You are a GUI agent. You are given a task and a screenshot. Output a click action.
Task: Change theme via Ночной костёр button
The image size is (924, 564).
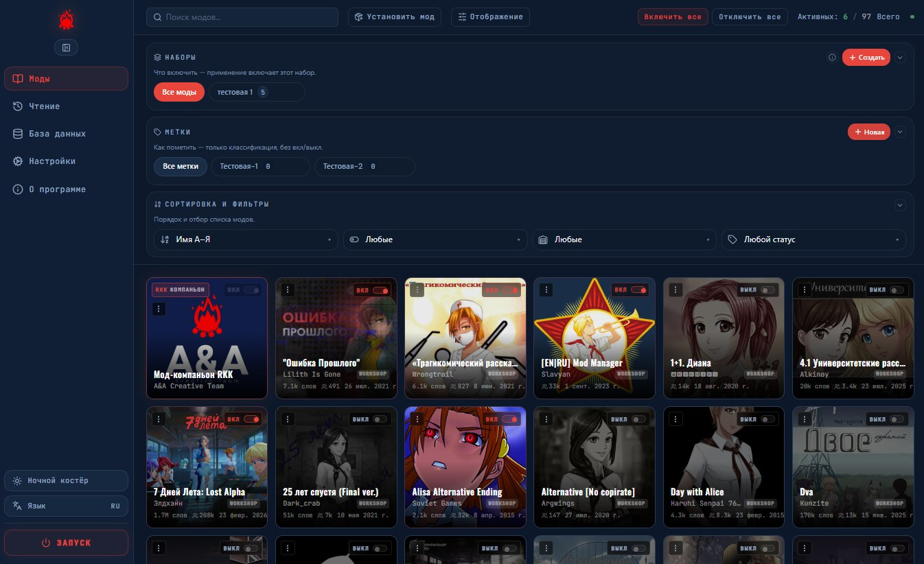(x=66, y=480)
